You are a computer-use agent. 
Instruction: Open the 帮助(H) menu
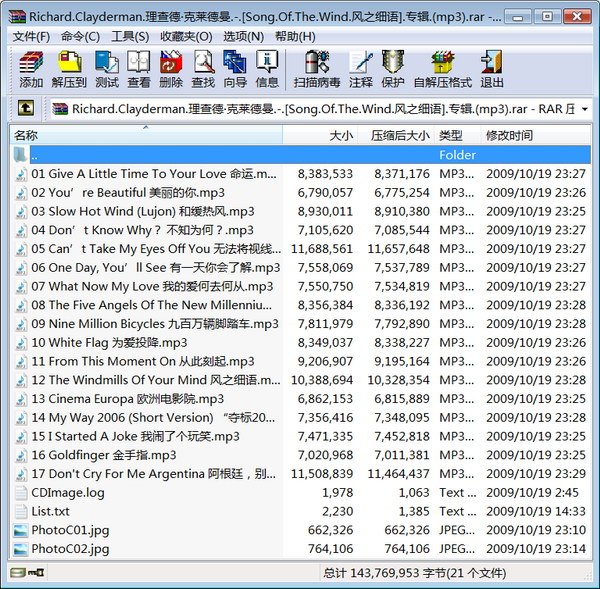[295, 37]
